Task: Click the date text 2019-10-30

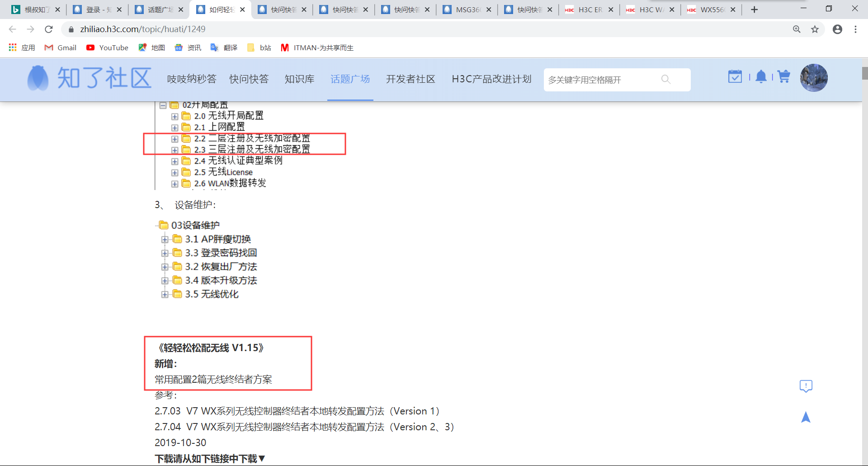Action: pyautogui.click(x=180, y=443)
